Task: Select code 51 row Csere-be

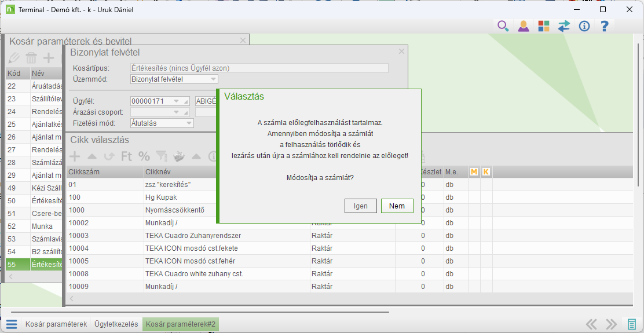Action: point(34,213)
